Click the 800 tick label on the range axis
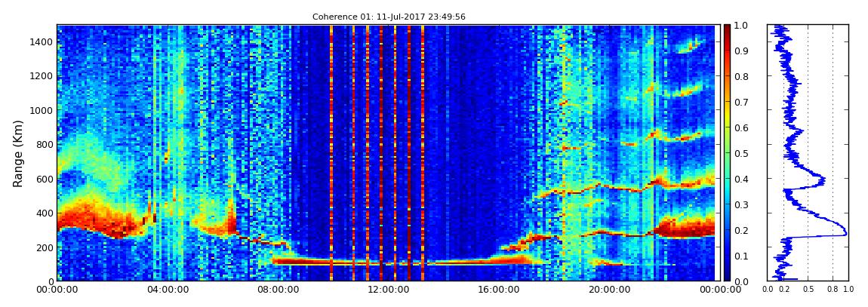The height and width of the screenshot is (307, 868). (45, 145)
